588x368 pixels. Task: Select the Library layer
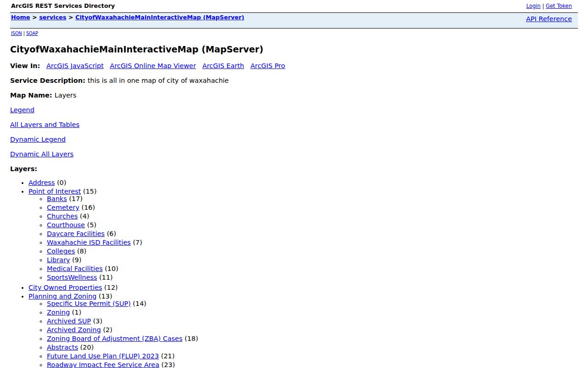pyautogui.click(x=58, y=260)
